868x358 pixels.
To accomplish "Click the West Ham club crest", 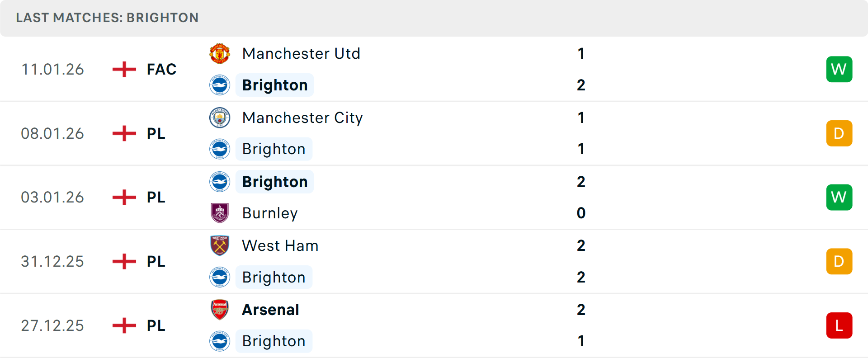I will [220, 245].
